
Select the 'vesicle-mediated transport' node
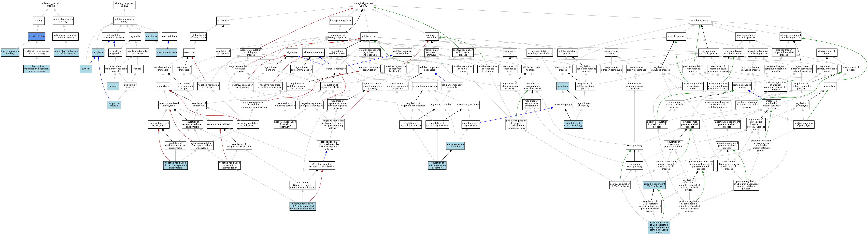[163, 68]
